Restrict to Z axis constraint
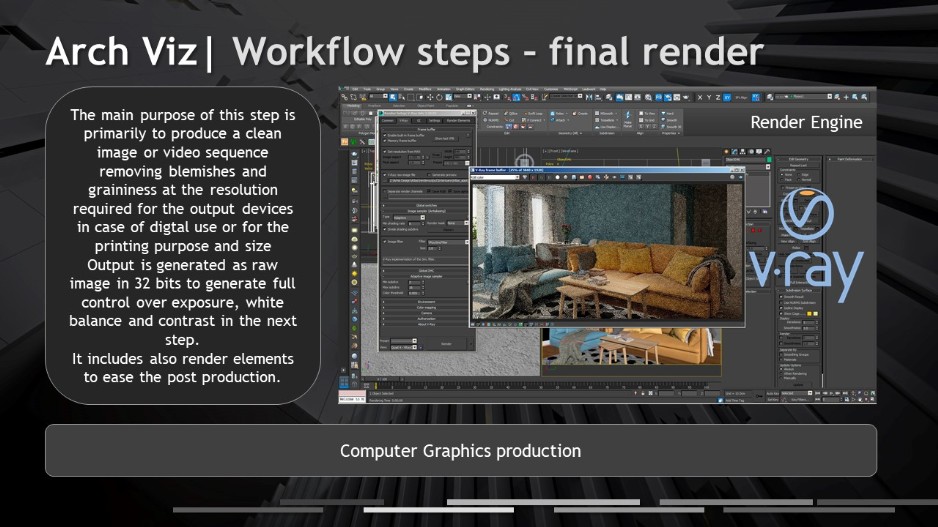 (718, 98)
